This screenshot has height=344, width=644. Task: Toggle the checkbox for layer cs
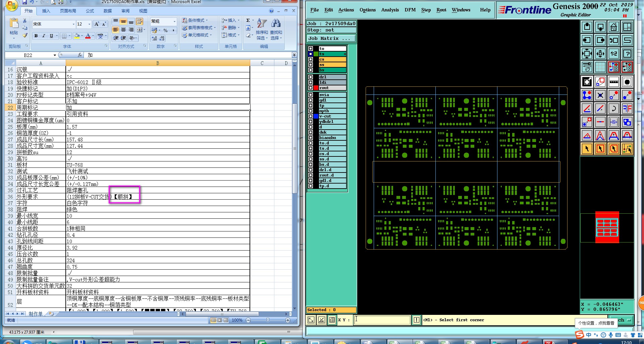click(x=311, y=59)
